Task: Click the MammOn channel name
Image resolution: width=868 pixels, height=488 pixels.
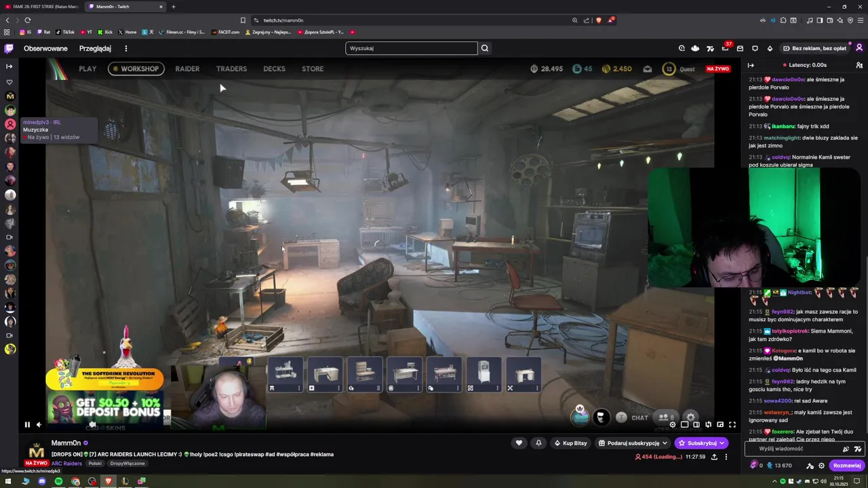Action: (x=66, y=443)
